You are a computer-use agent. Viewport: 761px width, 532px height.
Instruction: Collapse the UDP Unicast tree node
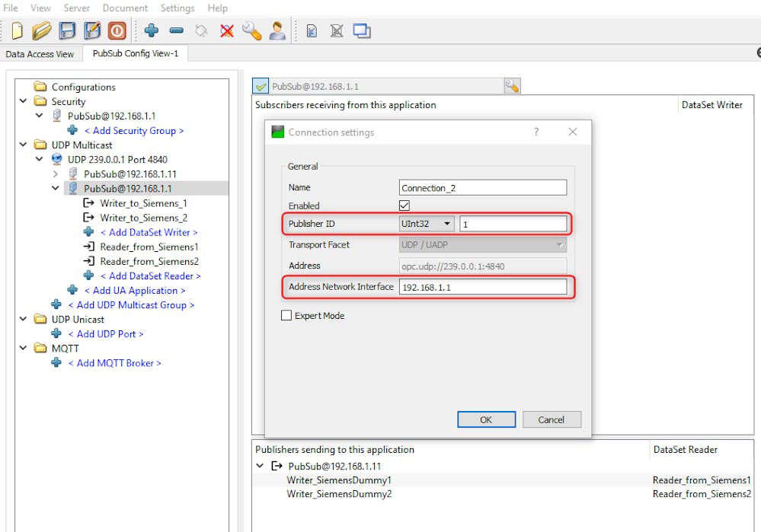pos(24,319)
